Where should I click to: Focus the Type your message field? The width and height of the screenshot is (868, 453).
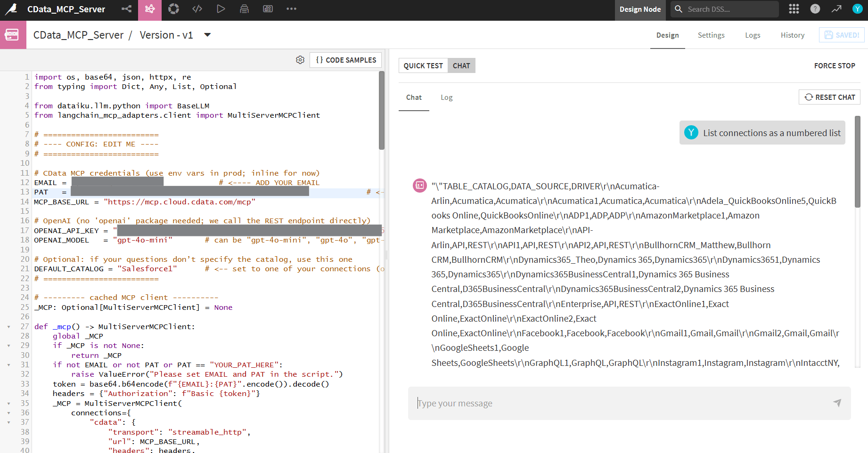[622, 403]
